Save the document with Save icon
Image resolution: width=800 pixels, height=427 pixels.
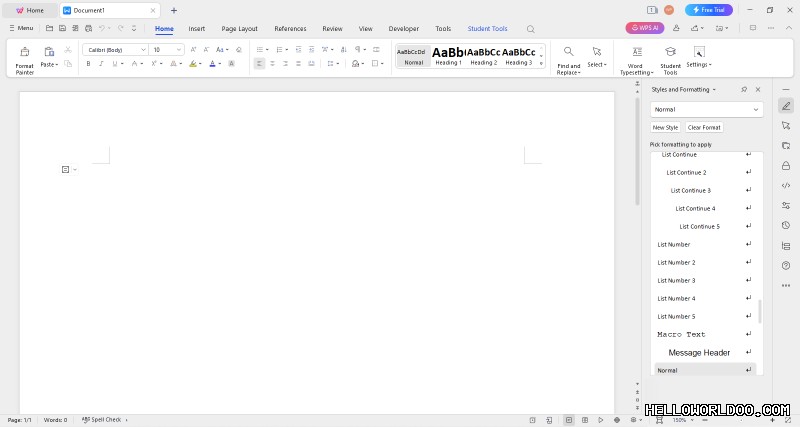[x=62, y=29]
